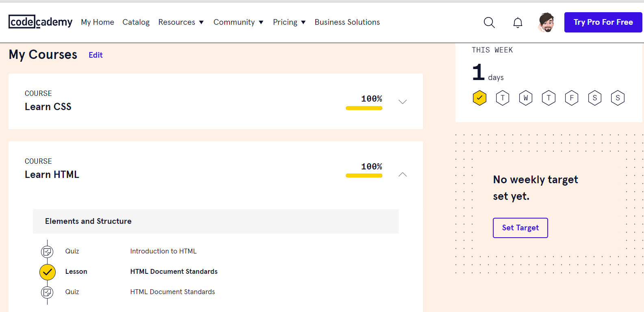Click the HTML Document Standards lesson checkmark

point(48,272)
